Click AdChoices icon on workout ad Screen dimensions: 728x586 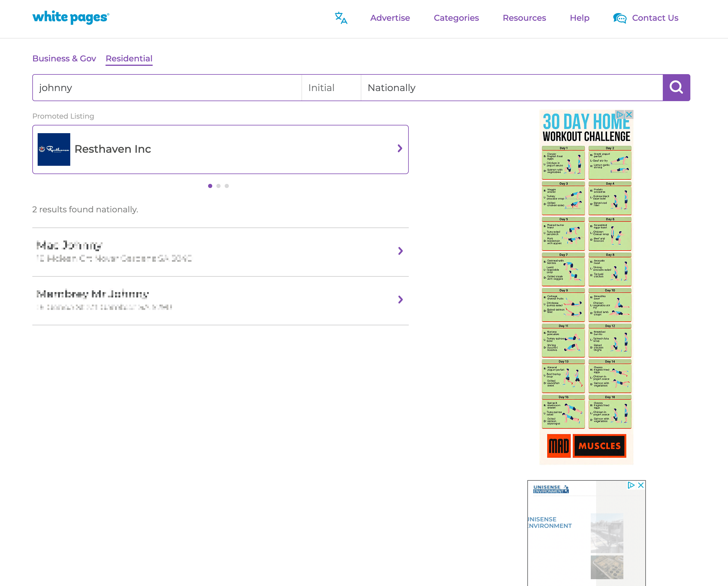[620, 114]
